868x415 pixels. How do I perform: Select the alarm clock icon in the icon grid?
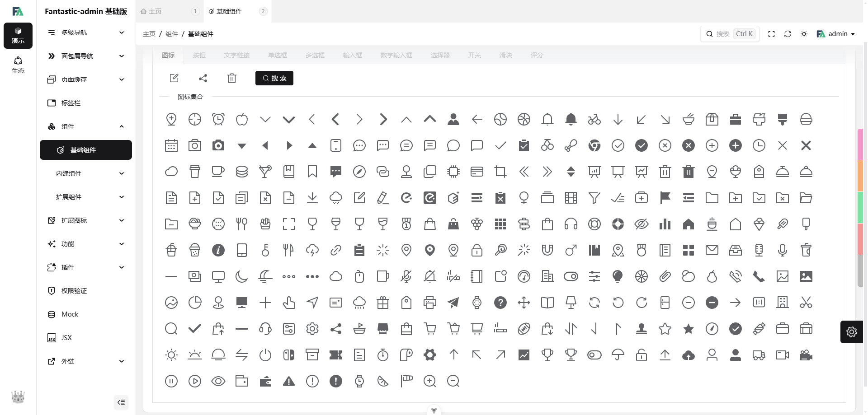(218, 119)
